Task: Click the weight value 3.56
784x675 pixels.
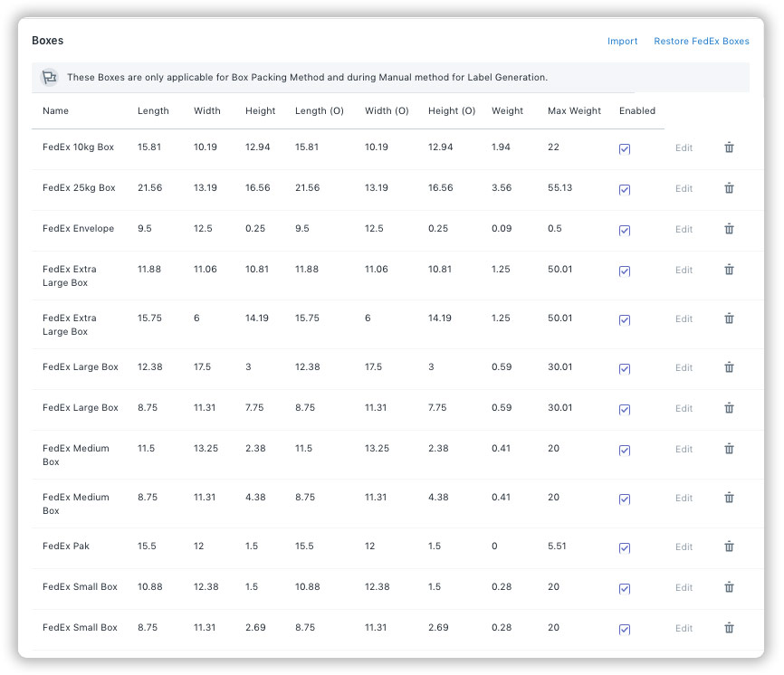Action: click(x=501, y=188)
